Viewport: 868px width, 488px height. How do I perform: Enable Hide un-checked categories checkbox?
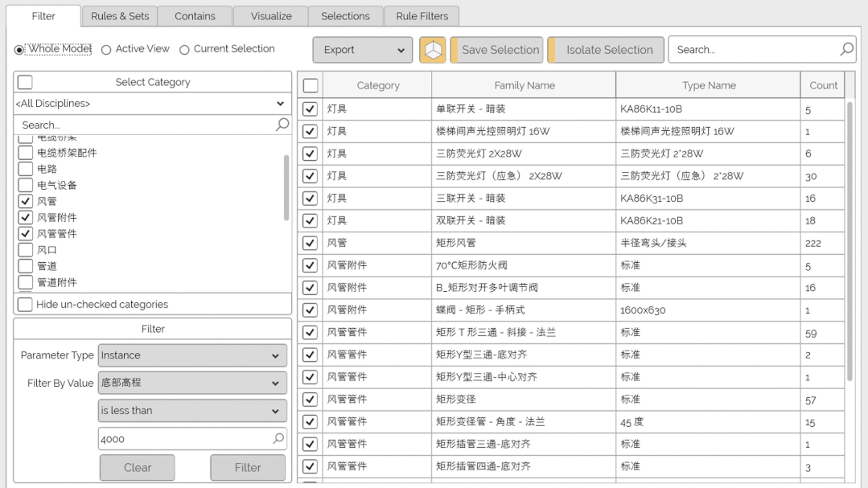26,305
